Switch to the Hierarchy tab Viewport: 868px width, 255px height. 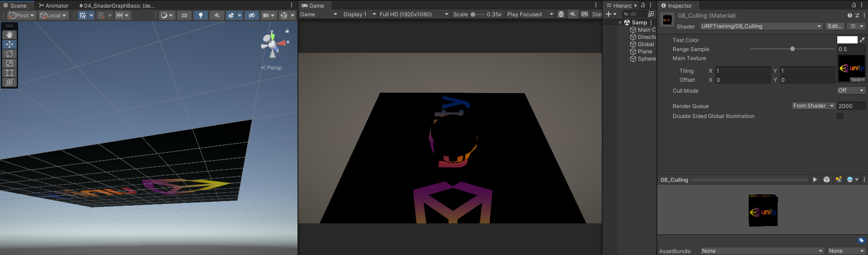point(619,6)
